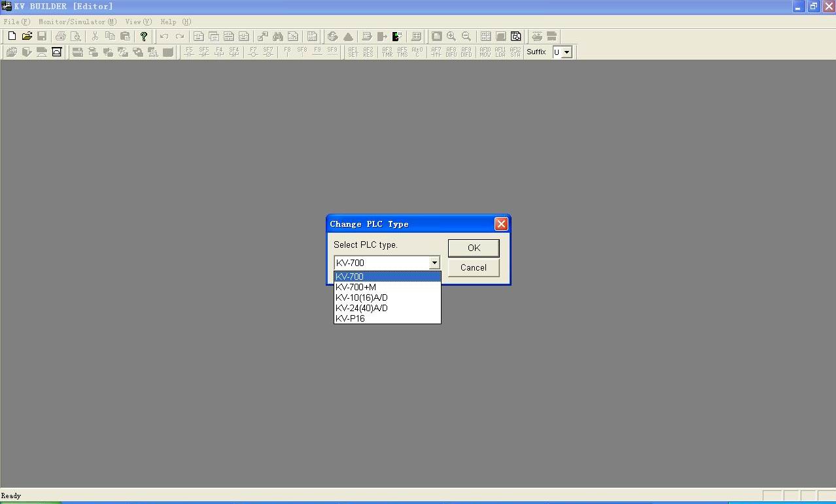This screenshot has width=836, height=504.
Task: Open the Suffix dropdown in toolbar
Action: 566,52
